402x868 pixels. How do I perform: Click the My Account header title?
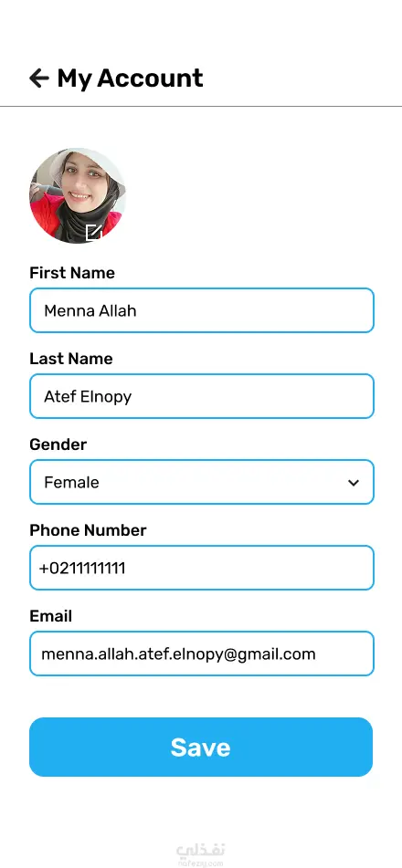click(131, 78)
